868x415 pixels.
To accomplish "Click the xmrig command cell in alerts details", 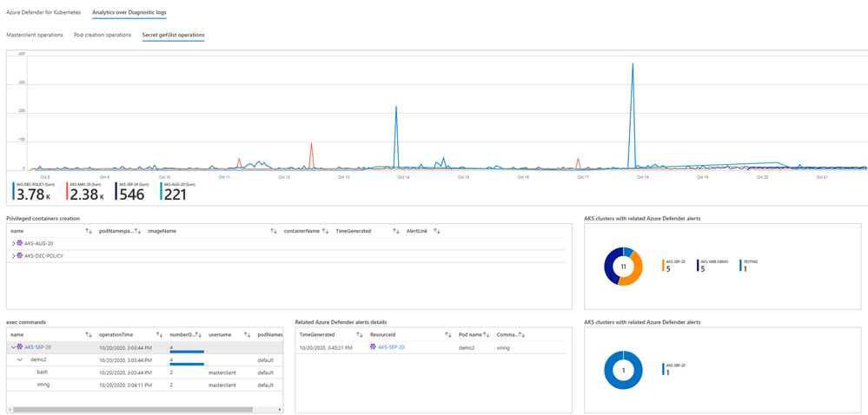I will click(x=503, y=347).
